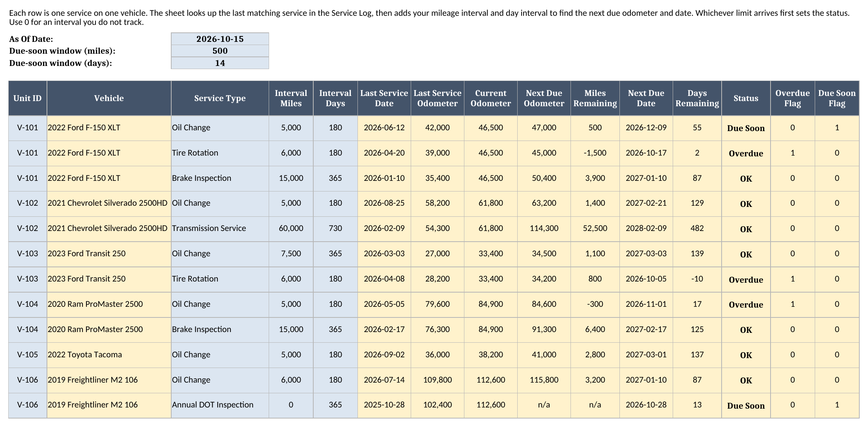Select the Vehicle column header
The image size is (868, 428).
109,98
